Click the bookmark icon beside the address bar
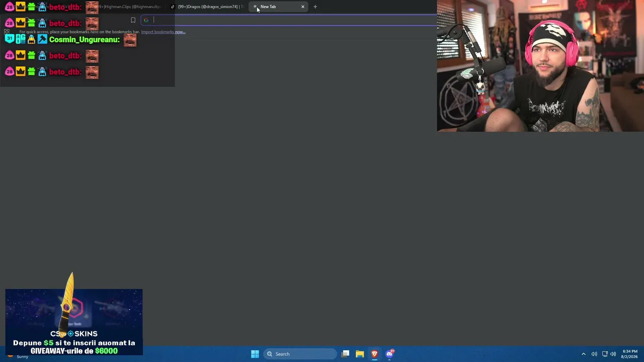The width and height of the screenshot is (644, 362). click(133, 20)
